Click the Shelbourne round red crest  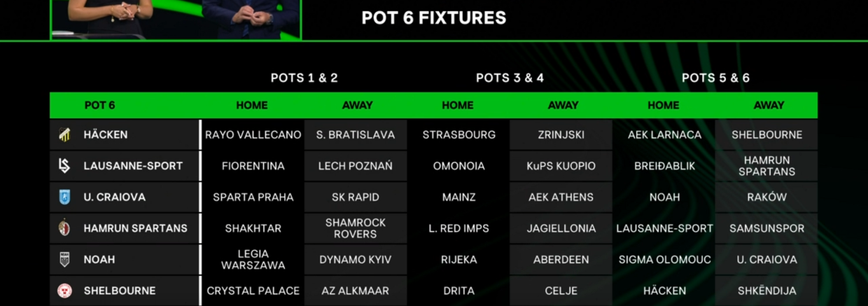pos(64,291)
